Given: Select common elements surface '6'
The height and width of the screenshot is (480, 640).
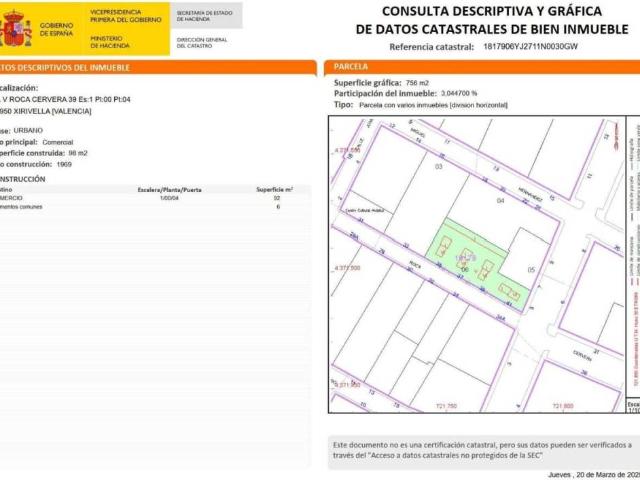Looking at the screenshot, I should point(278,207).
